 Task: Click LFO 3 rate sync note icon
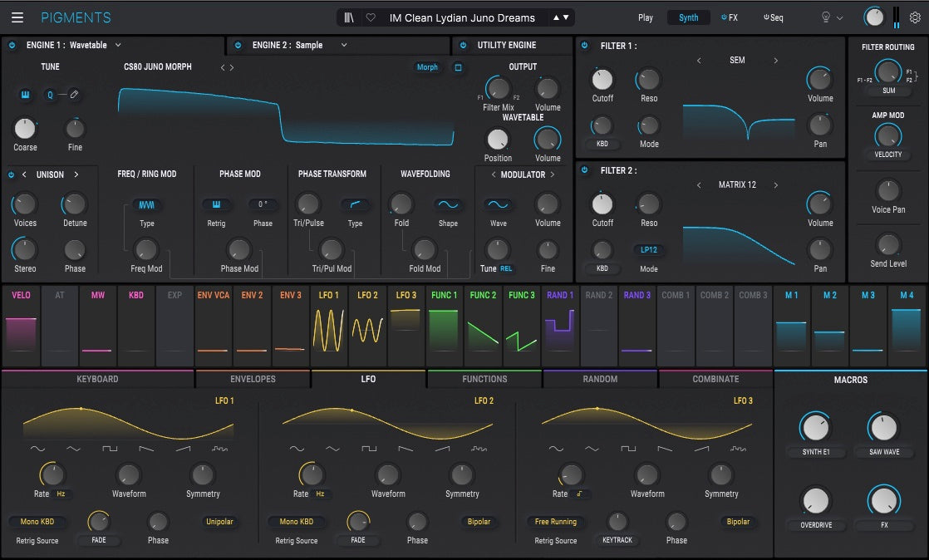579,494
